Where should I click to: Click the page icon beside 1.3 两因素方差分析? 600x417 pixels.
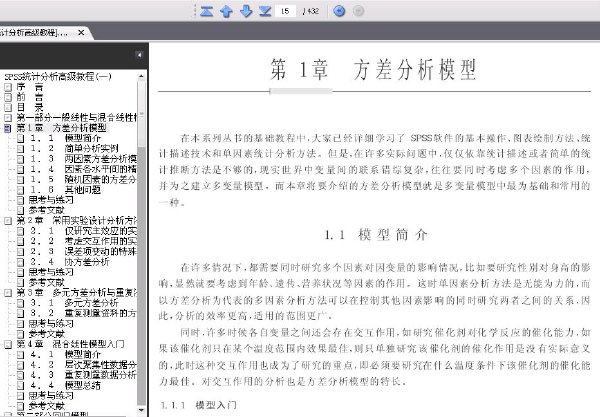coord(21,159)
